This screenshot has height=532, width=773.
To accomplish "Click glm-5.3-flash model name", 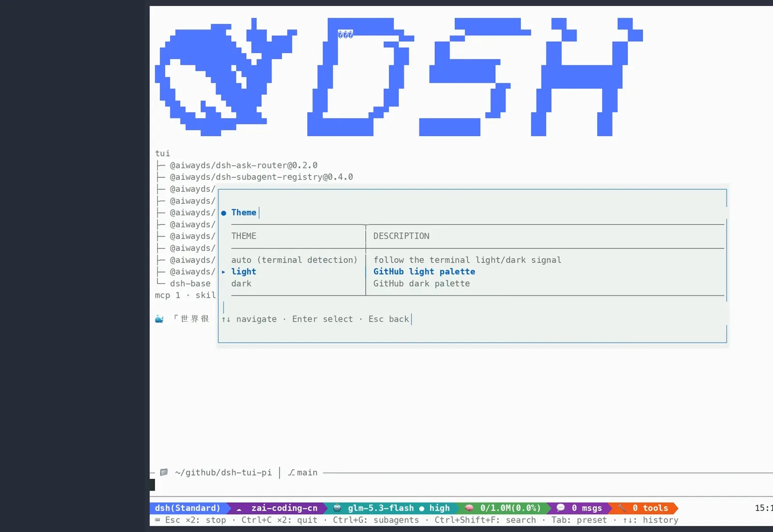I will pos(381,508).
